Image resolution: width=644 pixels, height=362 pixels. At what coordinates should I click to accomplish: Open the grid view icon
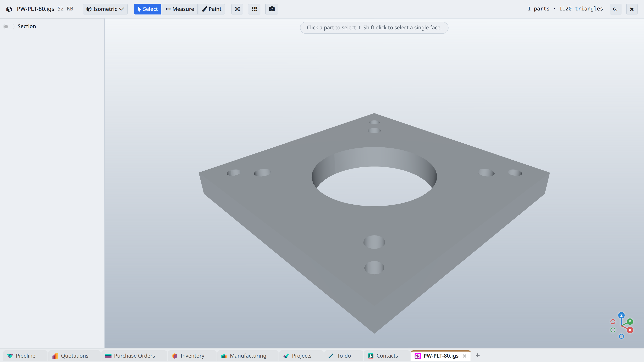tap(254, 9)
